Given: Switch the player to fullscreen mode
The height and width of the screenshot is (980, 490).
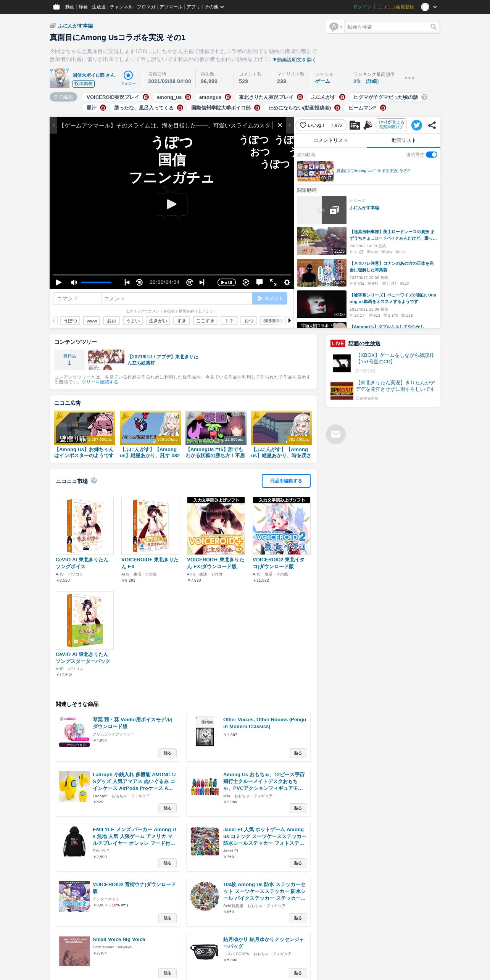Looking at the screenshot, I should (x=273, y=282).
